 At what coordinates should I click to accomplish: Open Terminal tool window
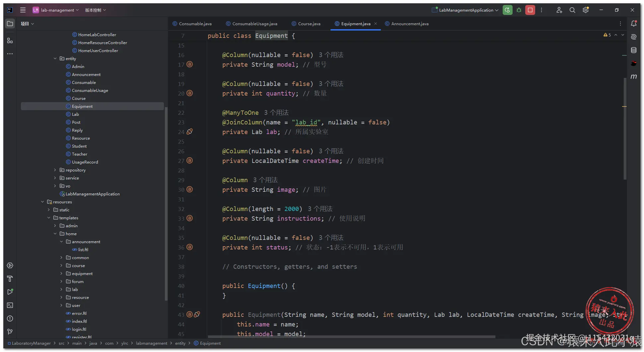(10, 305)
